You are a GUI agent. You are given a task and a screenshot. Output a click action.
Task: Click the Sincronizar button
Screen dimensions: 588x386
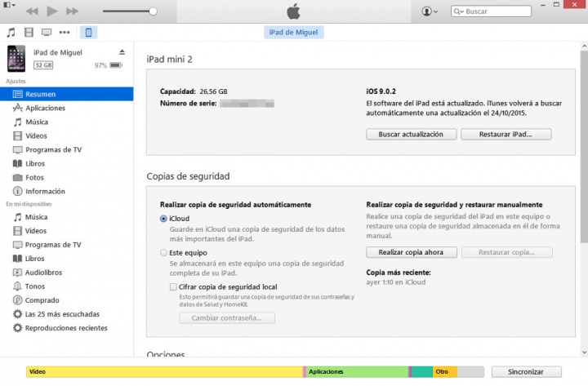point(526,372)
